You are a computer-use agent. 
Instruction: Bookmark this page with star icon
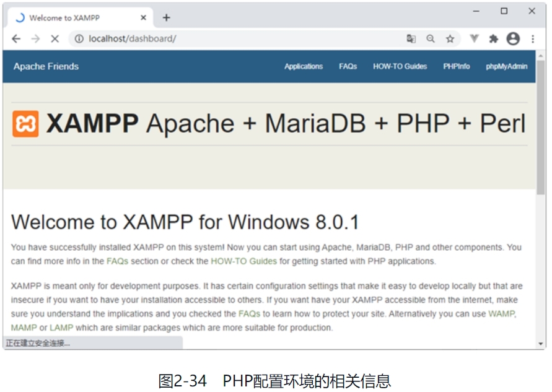(x=450, y=39)
